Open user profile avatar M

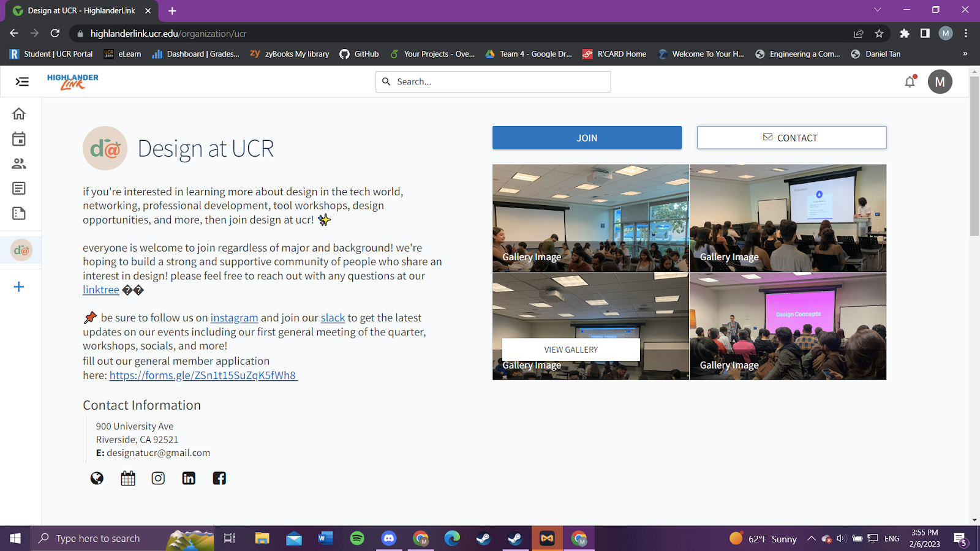point(940,81)
